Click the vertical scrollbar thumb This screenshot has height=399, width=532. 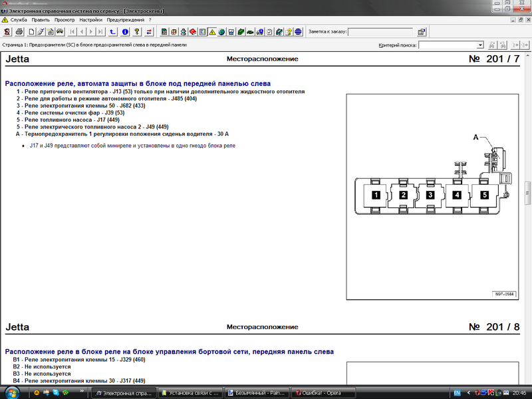click(527, 193)
